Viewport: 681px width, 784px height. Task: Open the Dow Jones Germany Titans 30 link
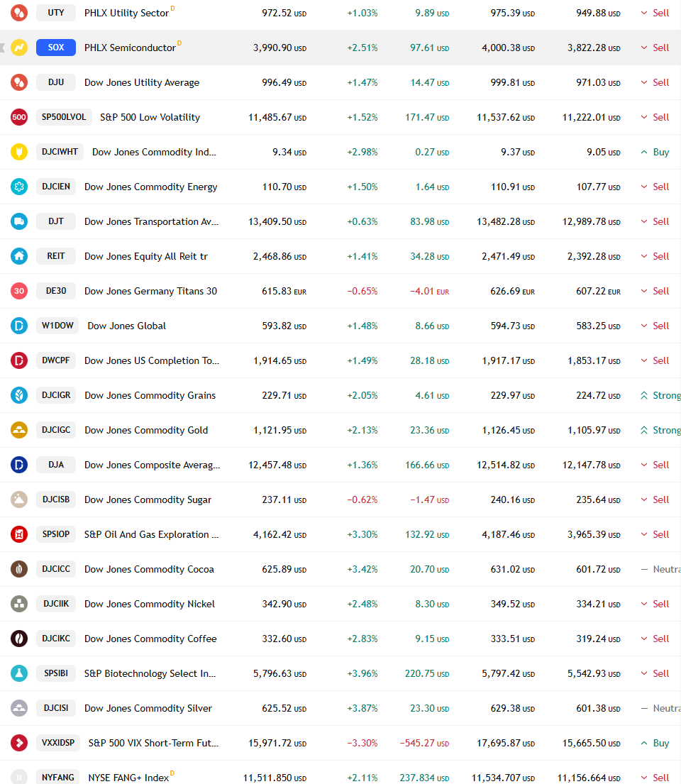pos(150,291)
